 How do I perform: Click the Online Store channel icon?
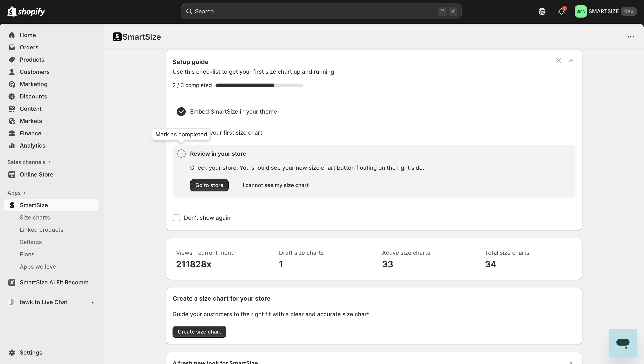tap(12, 175)
